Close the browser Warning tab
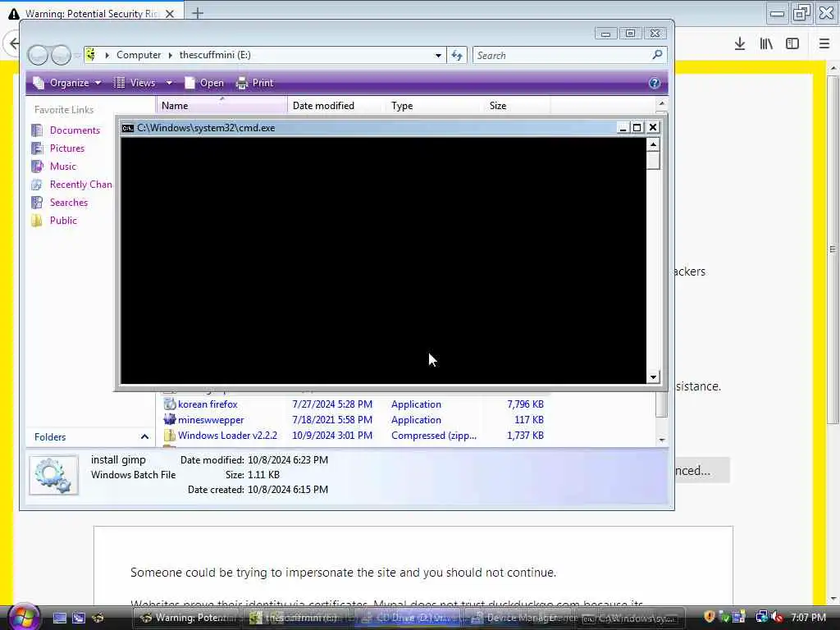The width and height of the screenshot is (840, 630). pyautogui.click(x=170, y=14)
